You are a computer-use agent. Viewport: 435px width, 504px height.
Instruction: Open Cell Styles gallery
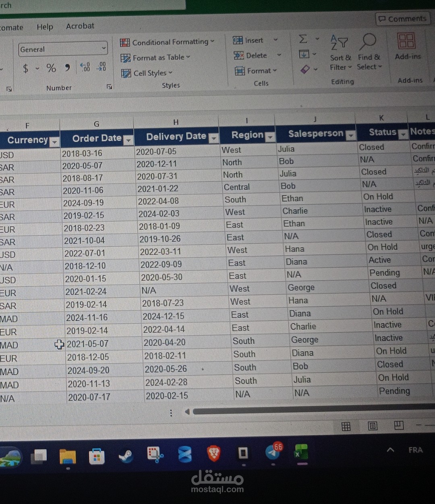pos(147,73)
